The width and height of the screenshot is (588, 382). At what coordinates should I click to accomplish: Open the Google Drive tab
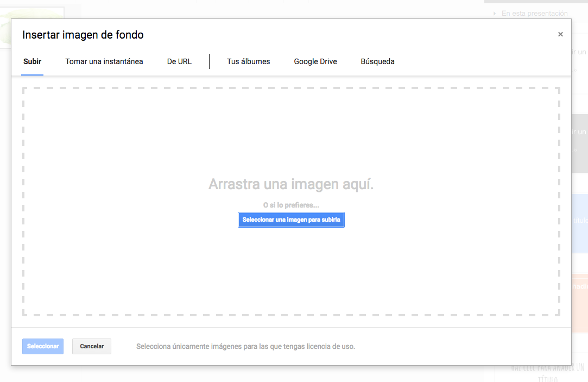click(315, 61)
